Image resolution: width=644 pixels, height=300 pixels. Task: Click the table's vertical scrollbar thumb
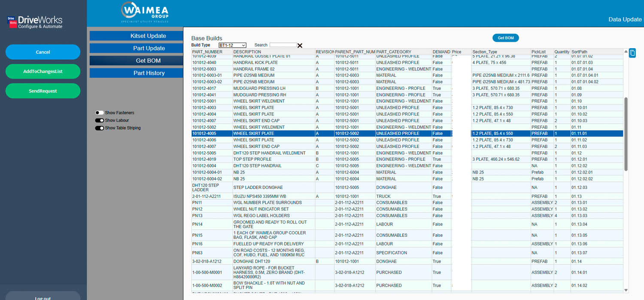(x=626, y=133)
